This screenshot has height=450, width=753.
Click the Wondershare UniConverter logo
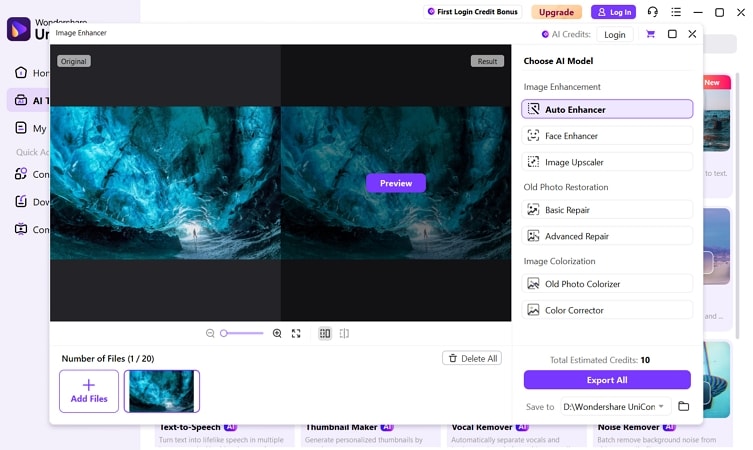(x=19, y=28)
